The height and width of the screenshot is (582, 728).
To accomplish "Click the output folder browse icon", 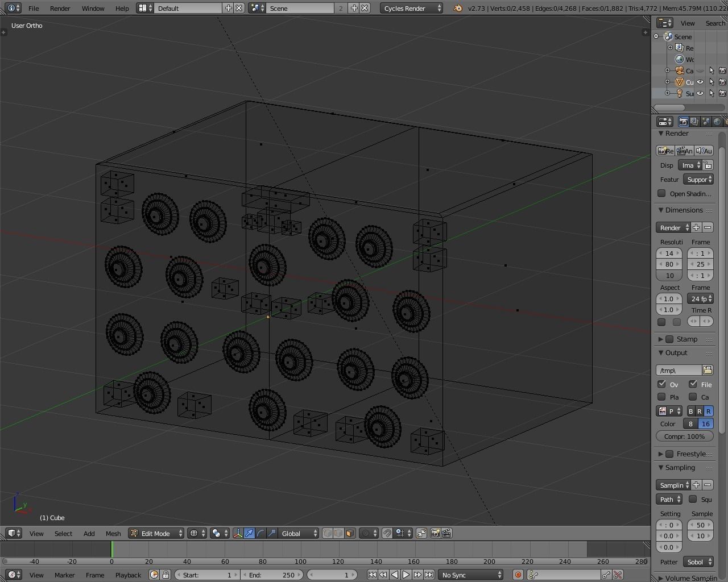I will (708, 370).
